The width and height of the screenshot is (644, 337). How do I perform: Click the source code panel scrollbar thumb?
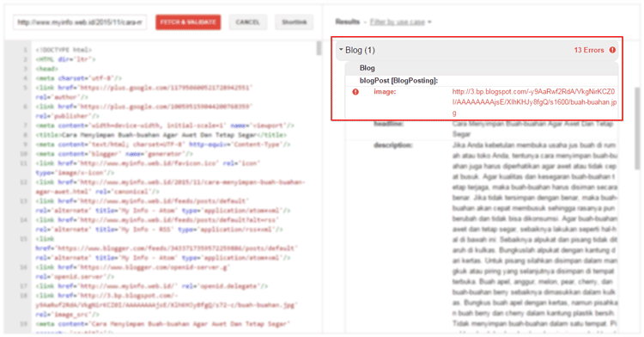319,48
